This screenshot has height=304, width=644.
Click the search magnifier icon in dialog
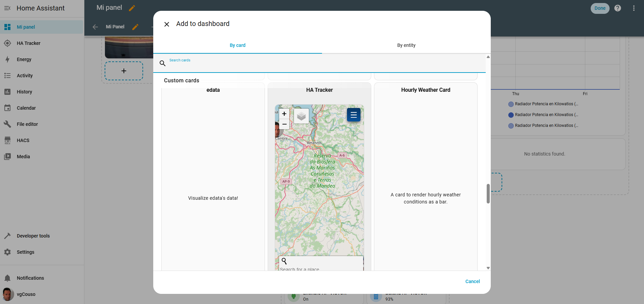[x=162, y=63]
